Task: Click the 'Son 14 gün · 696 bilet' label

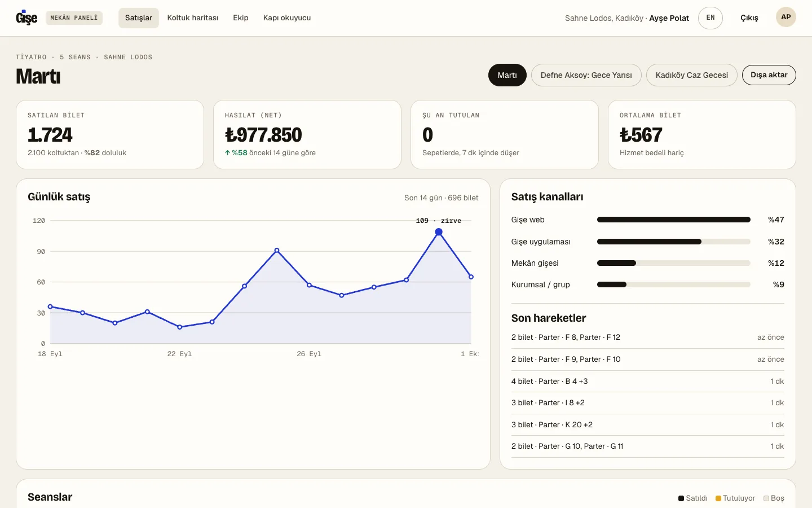Action: [x=442, y=198]
